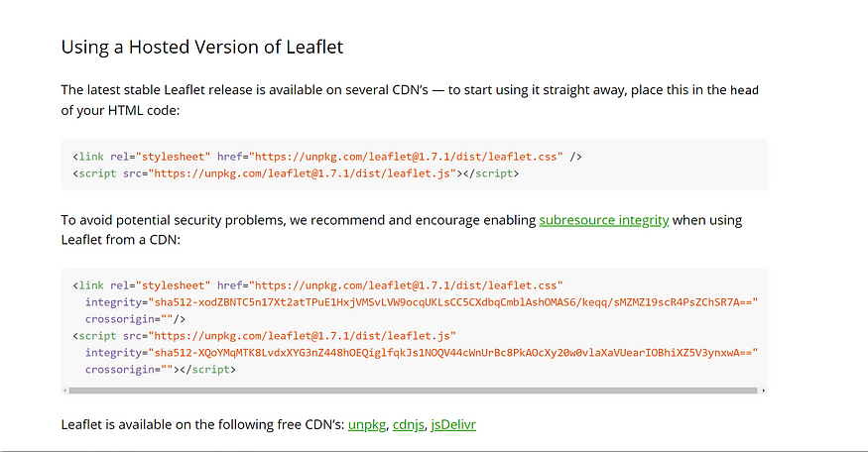Image resolution: width=868 pixels, height=452 pixels.
Task: Click the code block's right scroll arrow
Action: click(764, 391)
